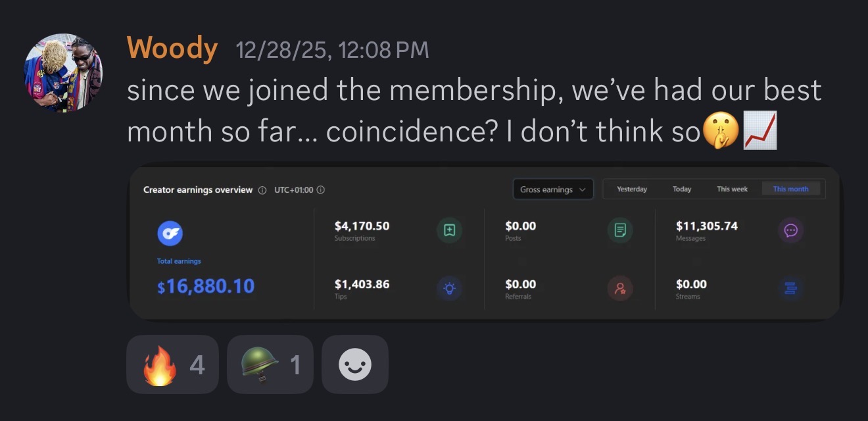This screenshot has width=868, height=421.
Task: Click Woody's profile avatar
Action: coord(64,72)
